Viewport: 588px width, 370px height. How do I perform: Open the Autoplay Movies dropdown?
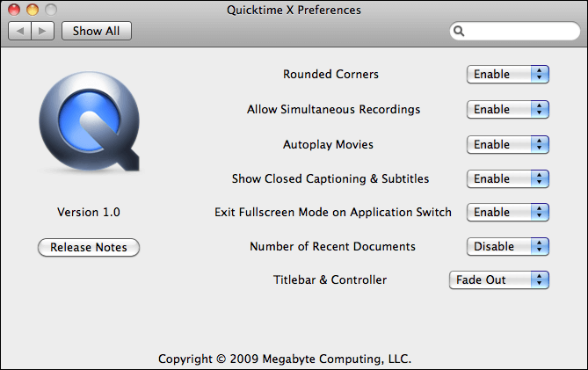click(508, 145)
